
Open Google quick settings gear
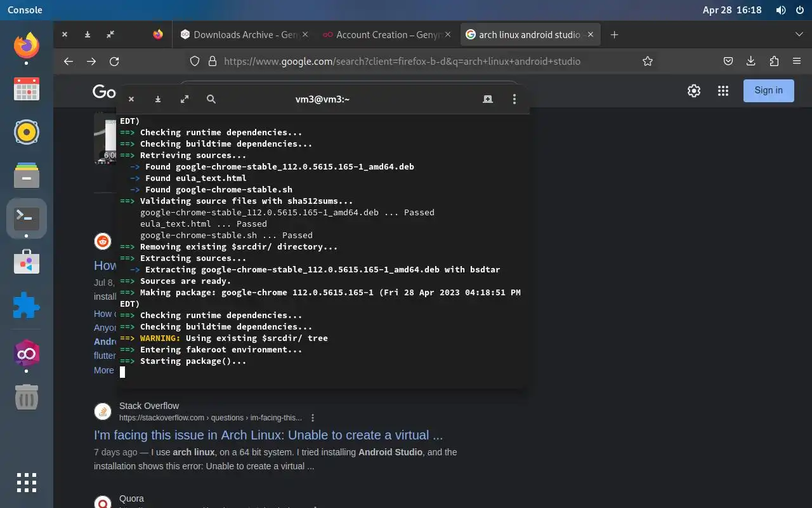click(694, 91)
